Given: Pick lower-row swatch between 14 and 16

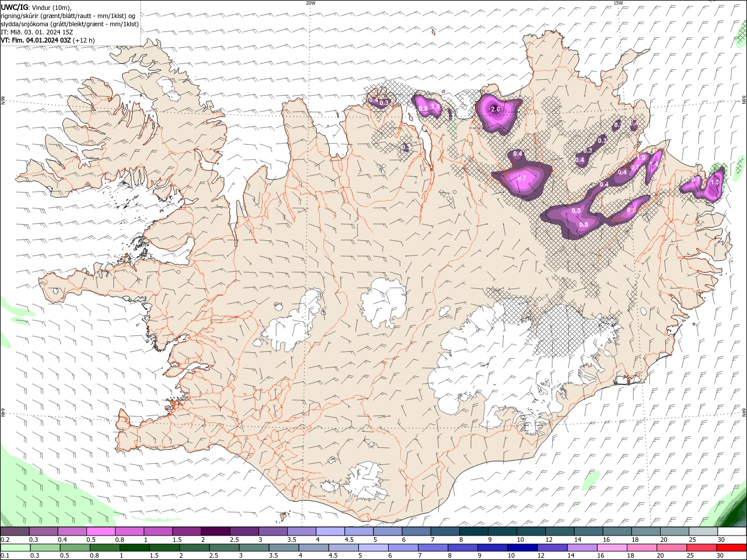Looking at the screenshot, I should click(x=582, y=548).
